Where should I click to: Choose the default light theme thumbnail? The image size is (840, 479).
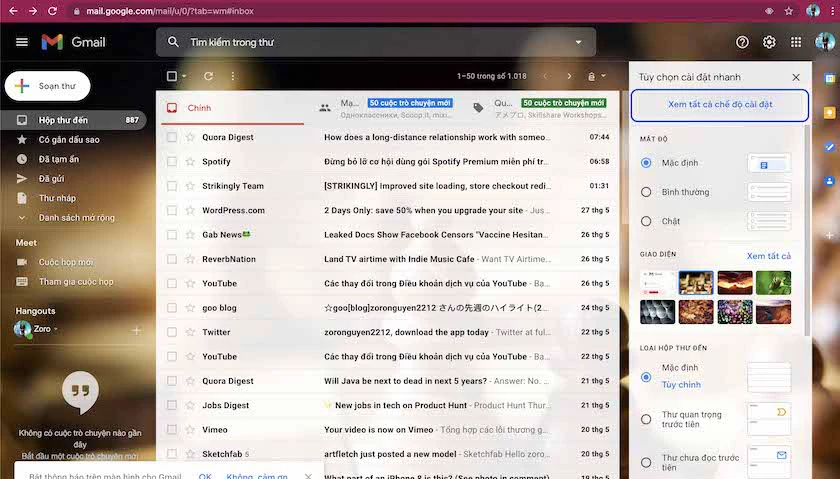657,282
